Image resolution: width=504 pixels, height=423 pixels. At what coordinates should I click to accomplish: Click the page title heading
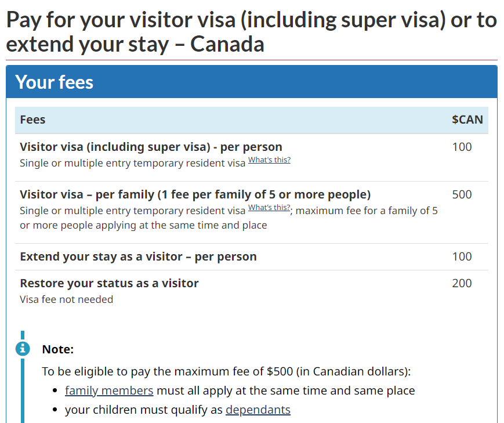click(252, 31)
